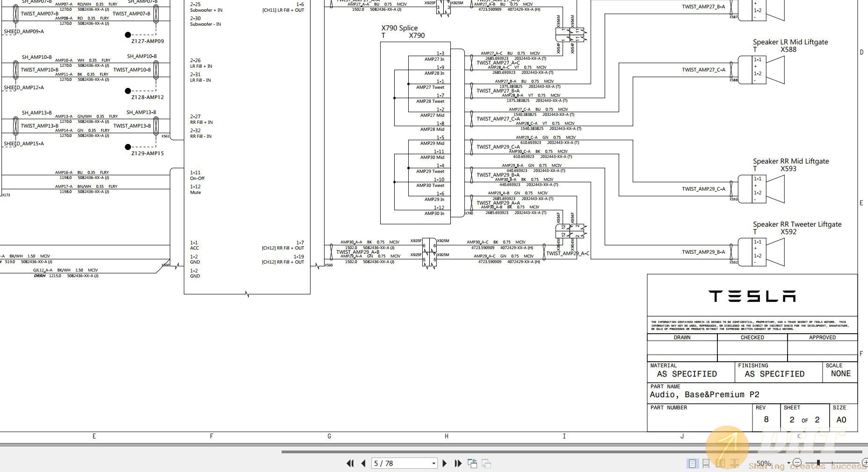
Task: Click the CHECKED column header
Action: pyautogui.click(x=752, y=337)
